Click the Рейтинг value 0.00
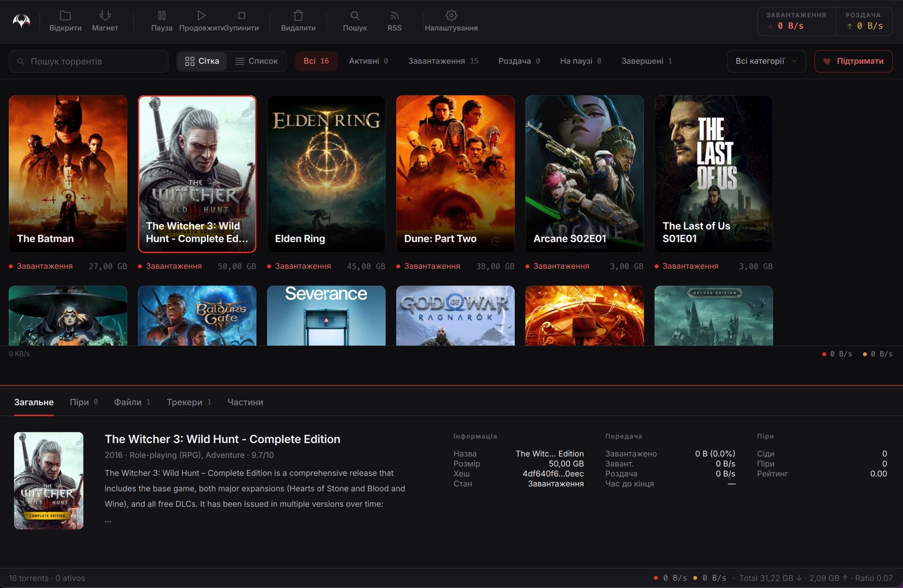 click(x=878, y=474)
